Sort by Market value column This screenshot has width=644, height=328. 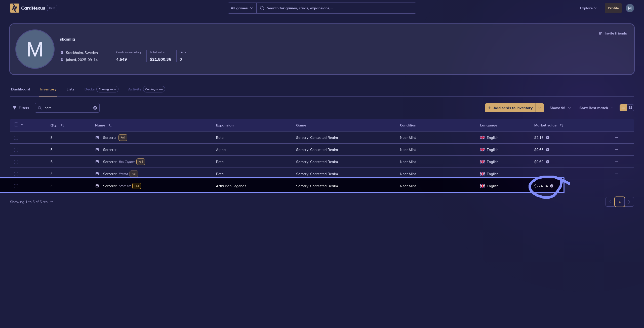pyautogui.click(x=561, y=125)
